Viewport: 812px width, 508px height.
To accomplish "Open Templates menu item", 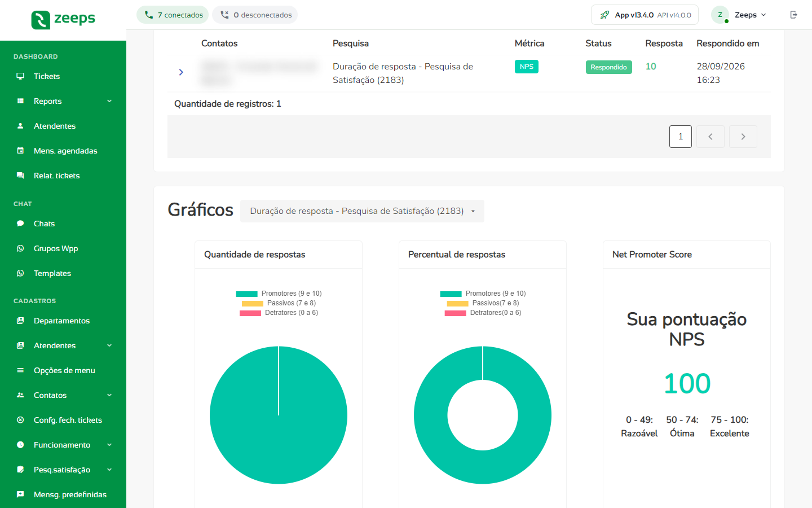I will pos(63,273).
